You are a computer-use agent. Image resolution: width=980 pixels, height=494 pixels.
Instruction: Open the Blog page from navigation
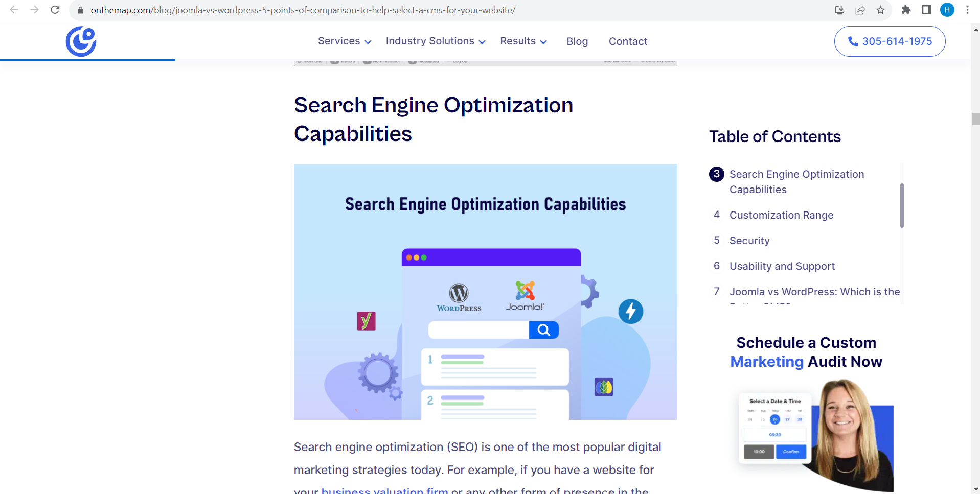coord(577,41)
